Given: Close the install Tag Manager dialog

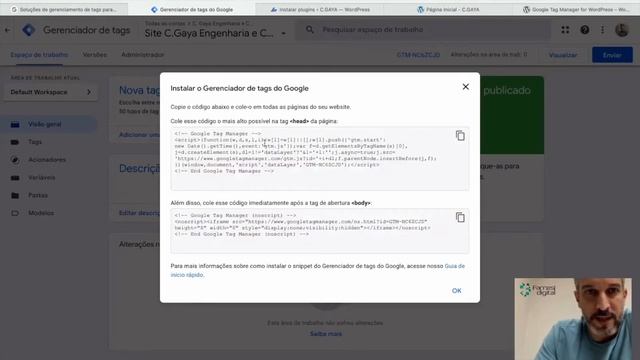Looking at the screenshot, I should (x=465, y=87).
